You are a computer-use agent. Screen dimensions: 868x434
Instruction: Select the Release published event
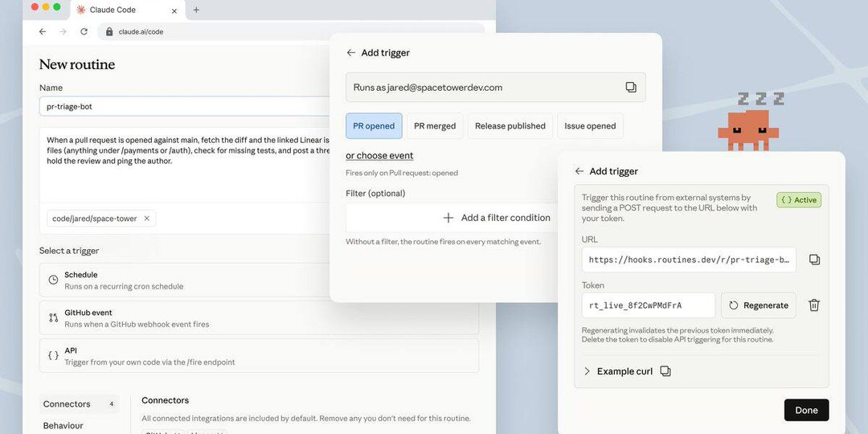(510, 126)
